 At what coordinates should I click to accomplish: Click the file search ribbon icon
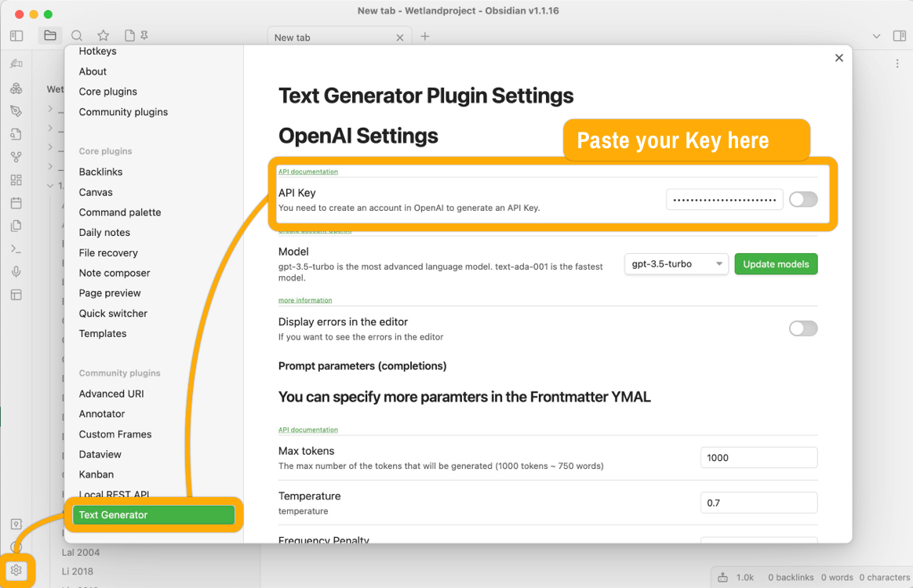coord(16,134)
